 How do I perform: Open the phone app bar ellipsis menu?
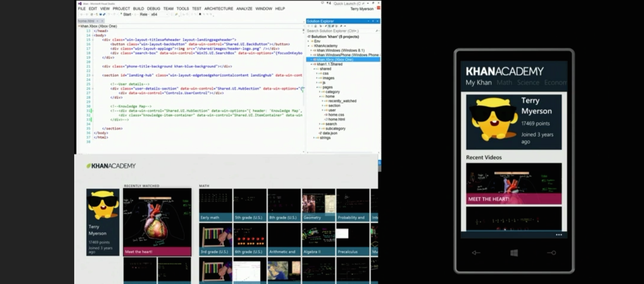pyautogui.click(x=559, y=235)
